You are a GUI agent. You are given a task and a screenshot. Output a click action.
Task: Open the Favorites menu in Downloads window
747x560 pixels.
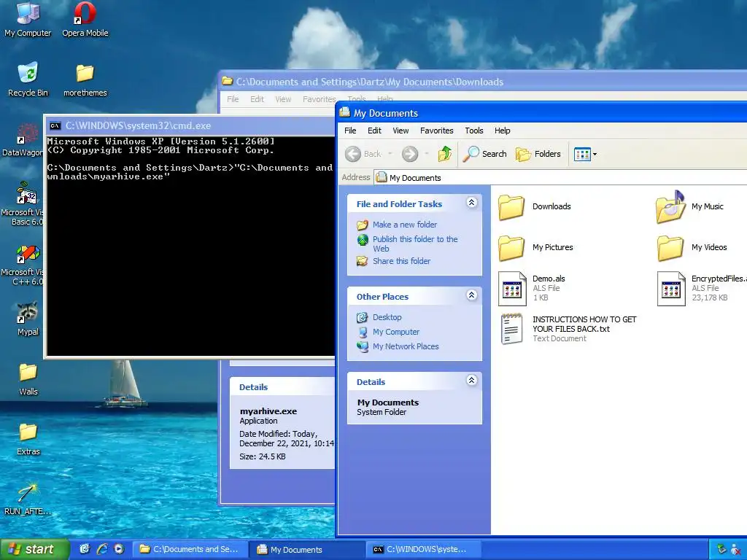click(319, 99)
